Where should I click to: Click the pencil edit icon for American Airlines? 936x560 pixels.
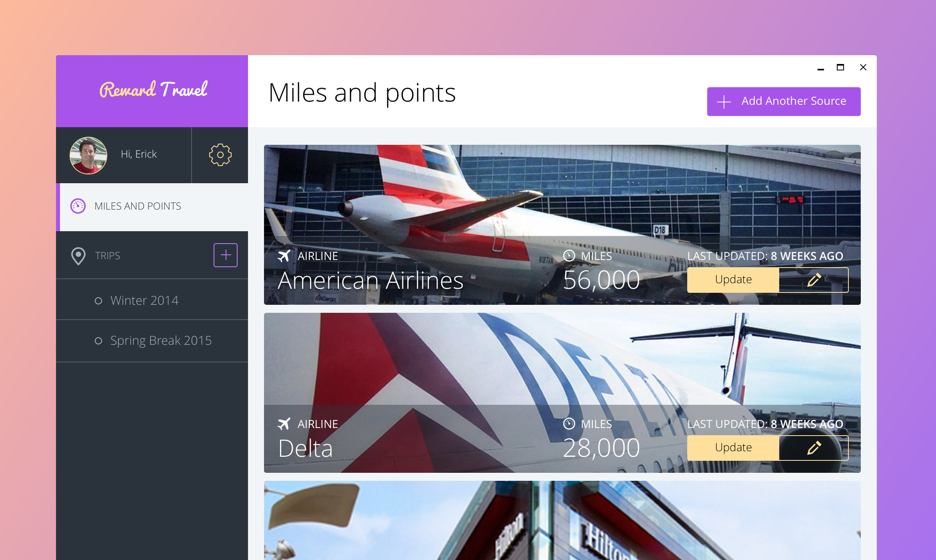814,280
